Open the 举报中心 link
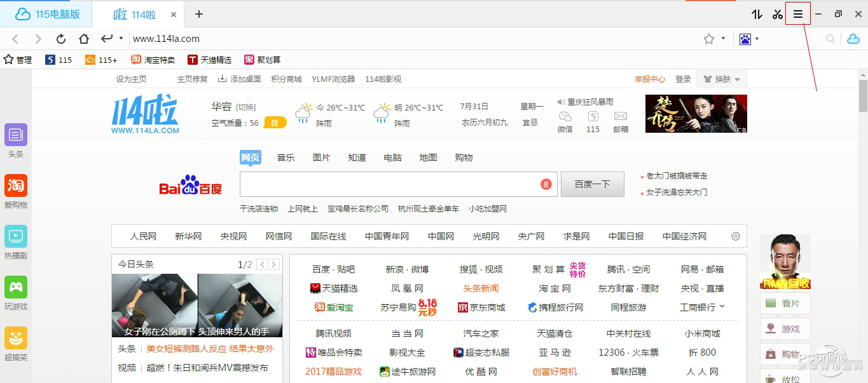Image resolution: width=868 pixels, height=383 pixels. (650, 79)
